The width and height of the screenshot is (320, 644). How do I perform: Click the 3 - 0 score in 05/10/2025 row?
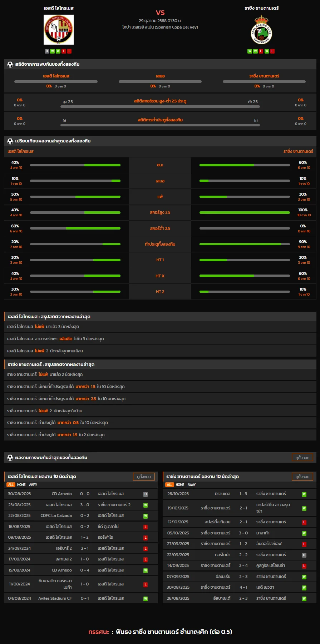click(243, 533)
